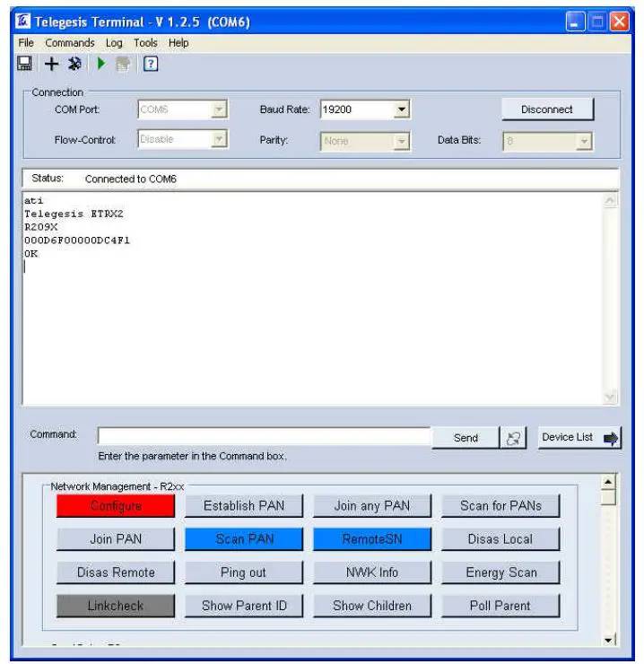The image size is (644, 664).
Task: Click the settings tools toolbar icon
Action: (75, 64)
